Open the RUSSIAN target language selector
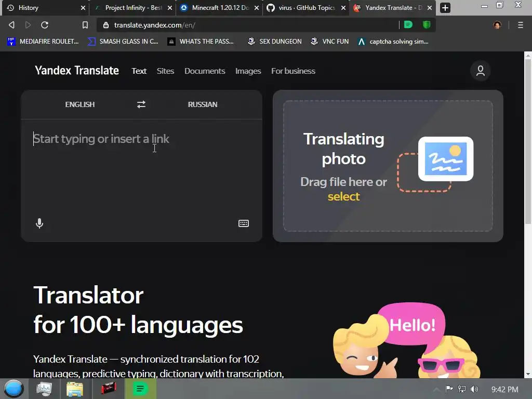This screenshot has height=399, width=532. [x=203, y=104]
